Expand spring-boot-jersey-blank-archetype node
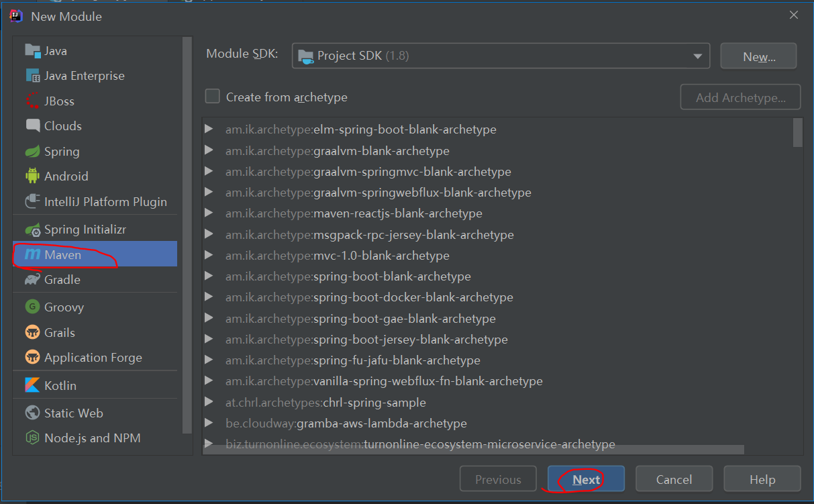The width and height of the screenshot is (814, 504). coord(209,339)
